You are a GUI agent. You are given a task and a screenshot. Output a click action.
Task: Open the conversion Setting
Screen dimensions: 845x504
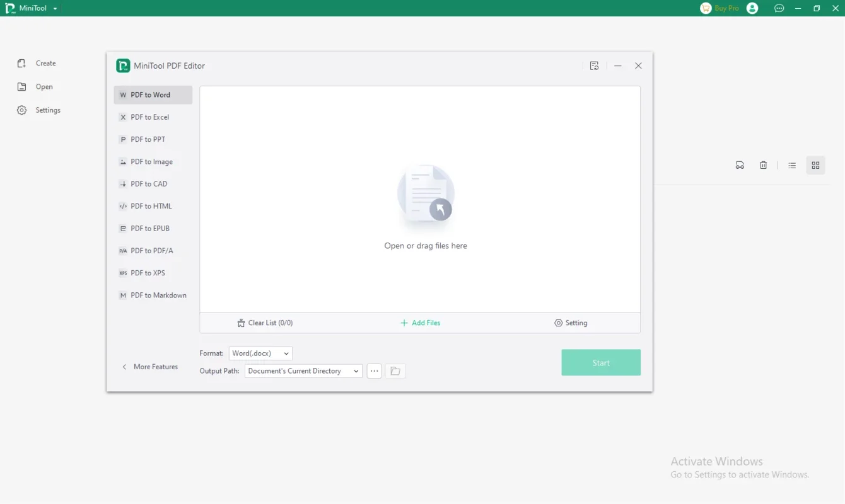[x=571, y=323]
